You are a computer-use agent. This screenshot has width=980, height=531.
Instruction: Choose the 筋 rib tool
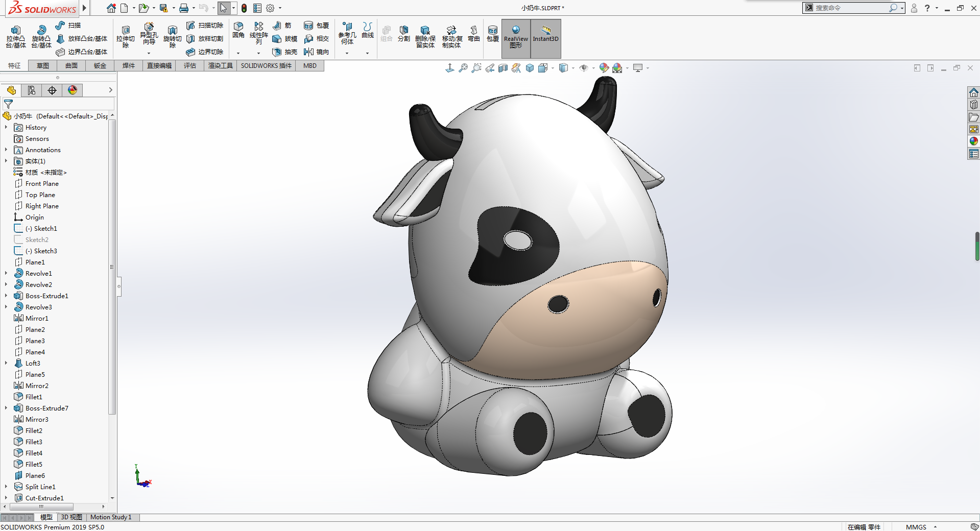(282, 25)
